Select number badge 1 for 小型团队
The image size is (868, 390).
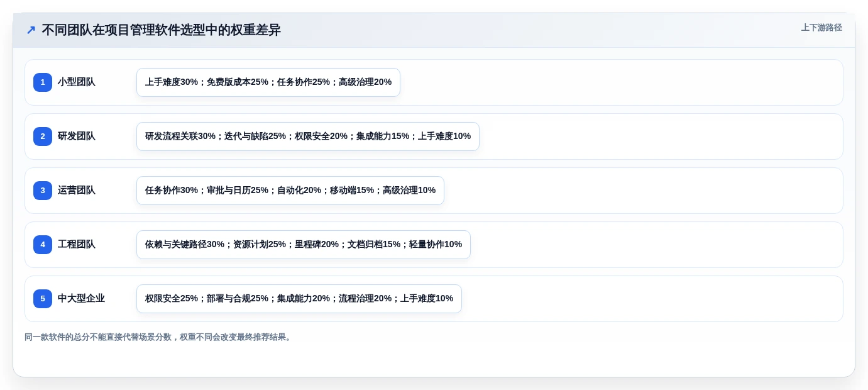(x=43, y=82)
